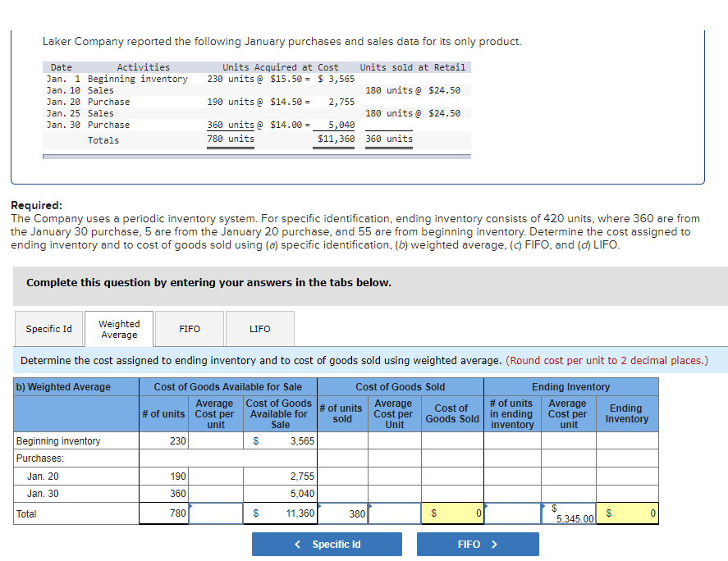Switch to the FIFO tab

tap(189, 328)
